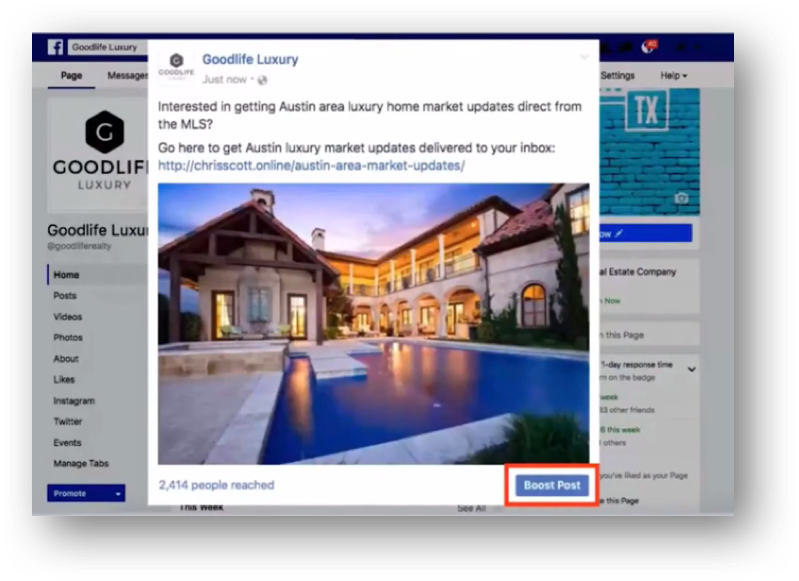
Task: Select Manage Tabs in the sidebar
Action: point(81,464)
